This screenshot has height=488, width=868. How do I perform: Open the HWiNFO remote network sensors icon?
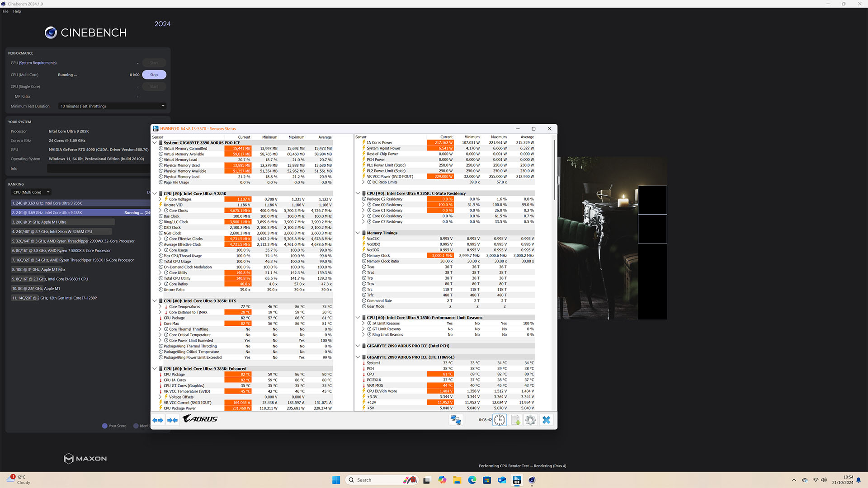point(456,420)
